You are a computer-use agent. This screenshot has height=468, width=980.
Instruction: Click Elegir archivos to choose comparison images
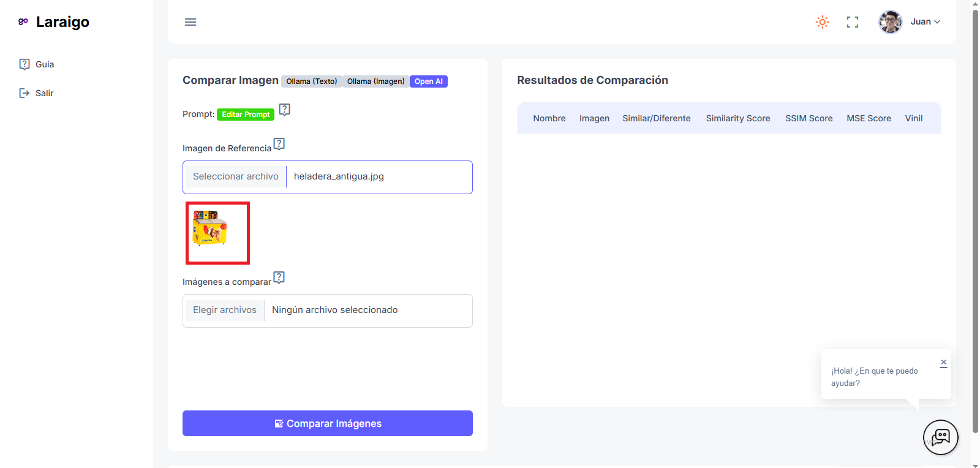[224, 310]
